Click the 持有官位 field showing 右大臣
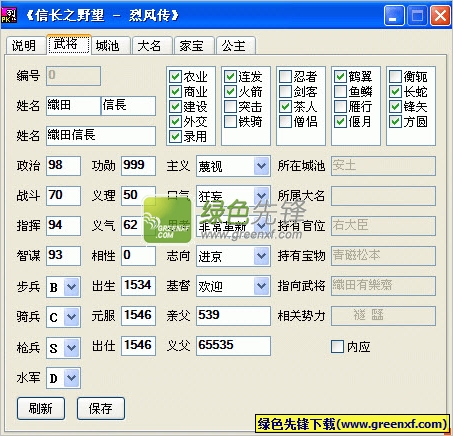The height and width of the screenshot is (436, 453). pos(383,226)
